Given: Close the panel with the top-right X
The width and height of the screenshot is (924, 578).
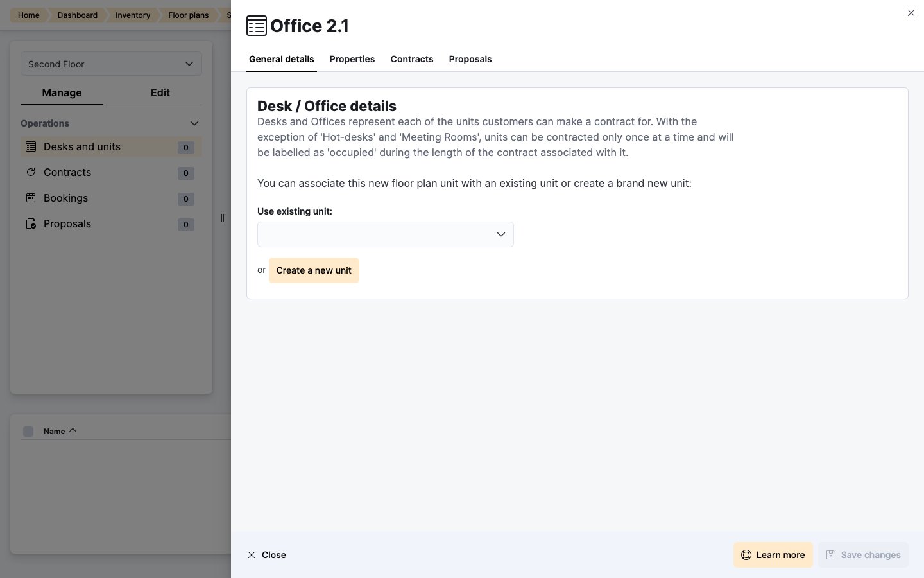Looking at the screenshot, I should point(911,13).
